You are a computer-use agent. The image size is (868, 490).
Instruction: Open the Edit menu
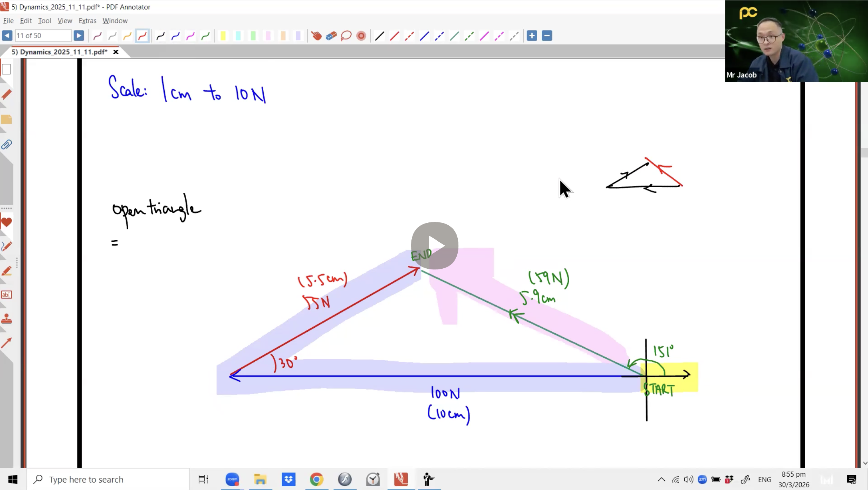(26, 21)
